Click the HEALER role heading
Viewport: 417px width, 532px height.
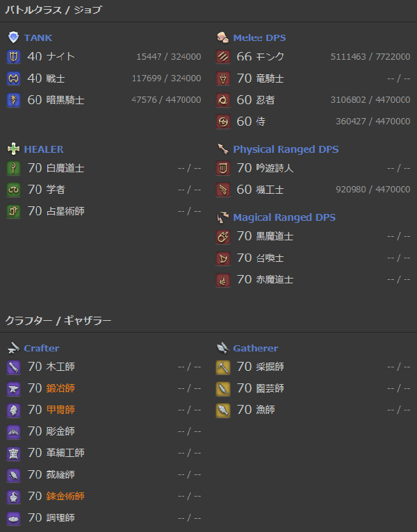[x=44, y=149]
